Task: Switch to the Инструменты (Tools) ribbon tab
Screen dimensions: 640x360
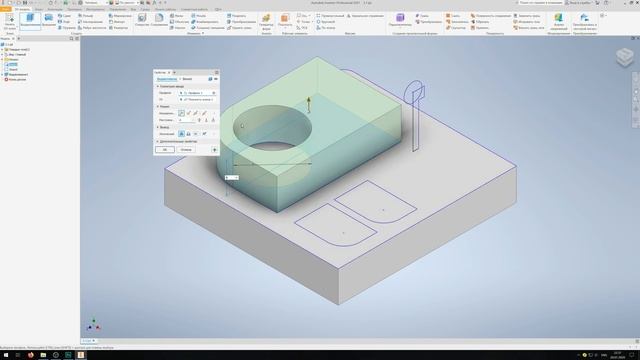Action: [x=95, y=9]
